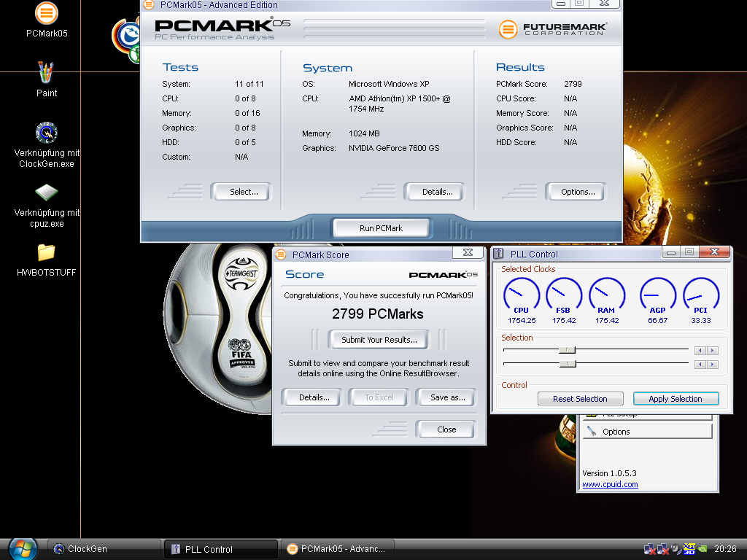Open the speaker audio tray icon
747x560 pixels.
point(676,549)
